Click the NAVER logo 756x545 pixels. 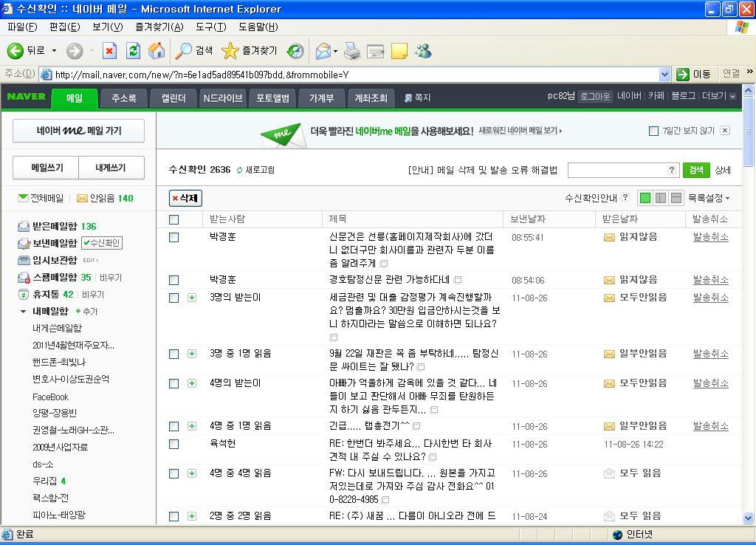(26, 97)
